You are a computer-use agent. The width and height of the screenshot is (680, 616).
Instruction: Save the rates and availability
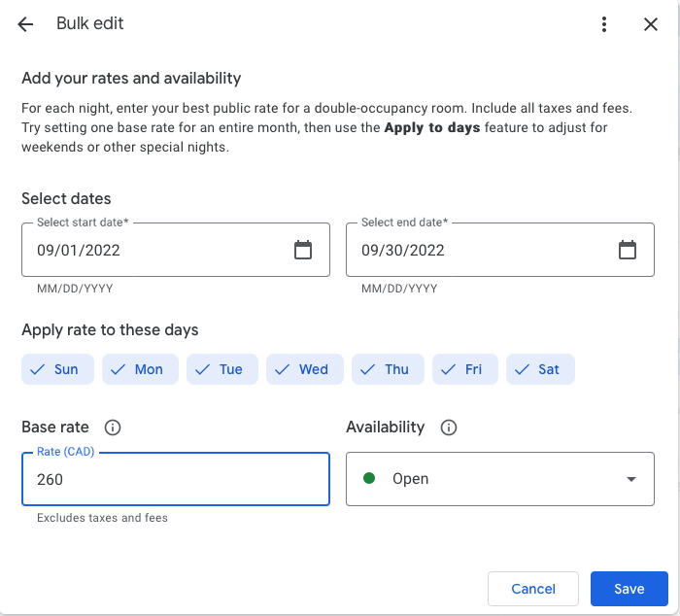tap(629, 589)
